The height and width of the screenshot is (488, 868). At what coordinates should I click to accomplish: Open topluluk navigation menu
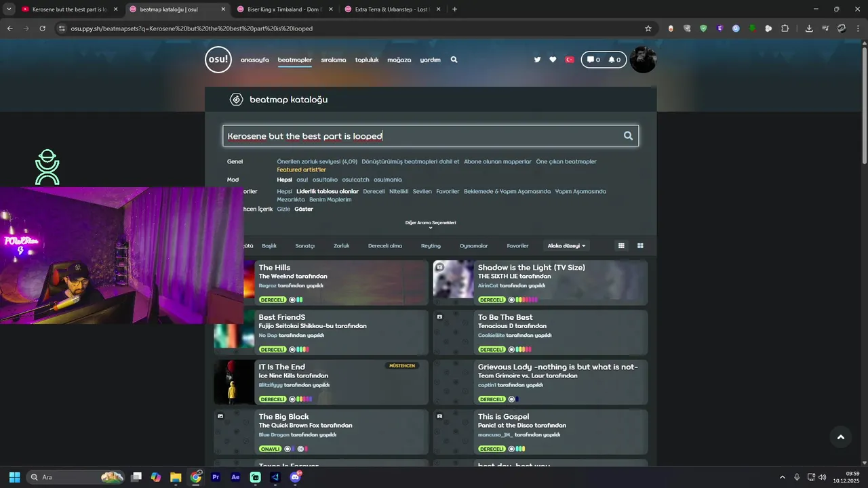pyautogui.click(x=367, y=60)
